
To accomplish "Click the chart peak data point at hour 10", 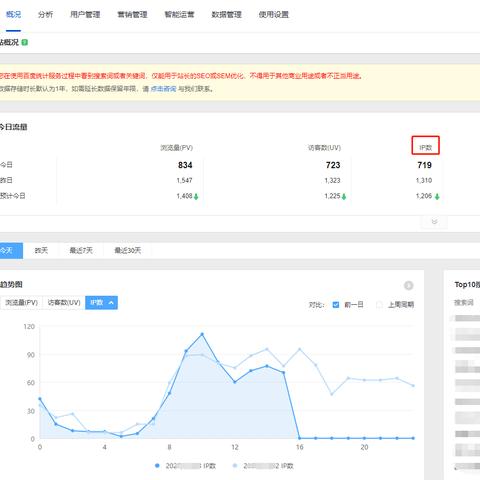I will click(202, 334).
